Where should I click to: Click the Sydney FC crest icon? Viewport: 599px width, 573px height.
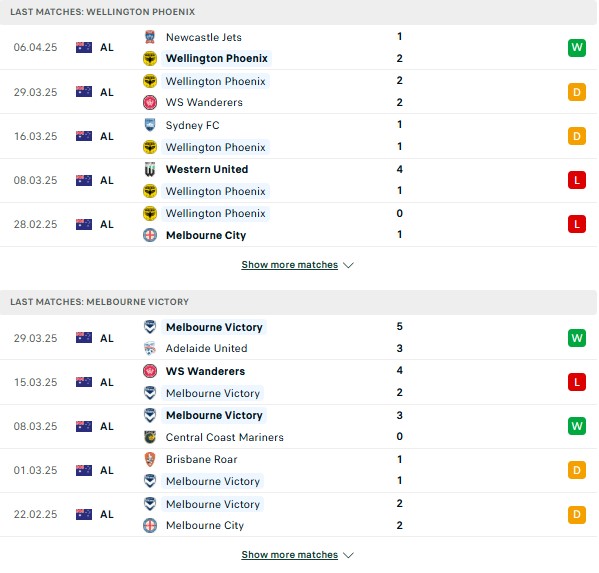coord(150,125)
